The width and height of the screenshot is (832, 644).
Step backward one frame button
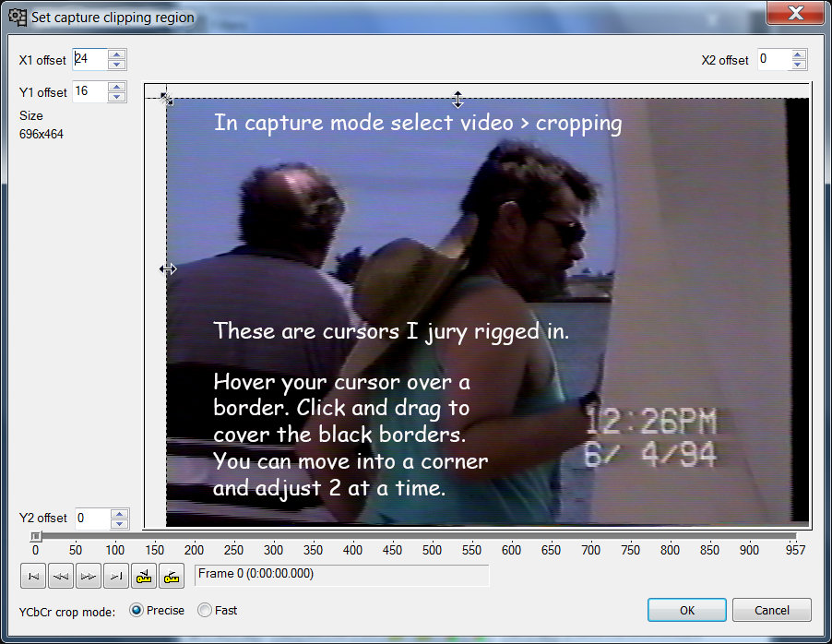61,576
